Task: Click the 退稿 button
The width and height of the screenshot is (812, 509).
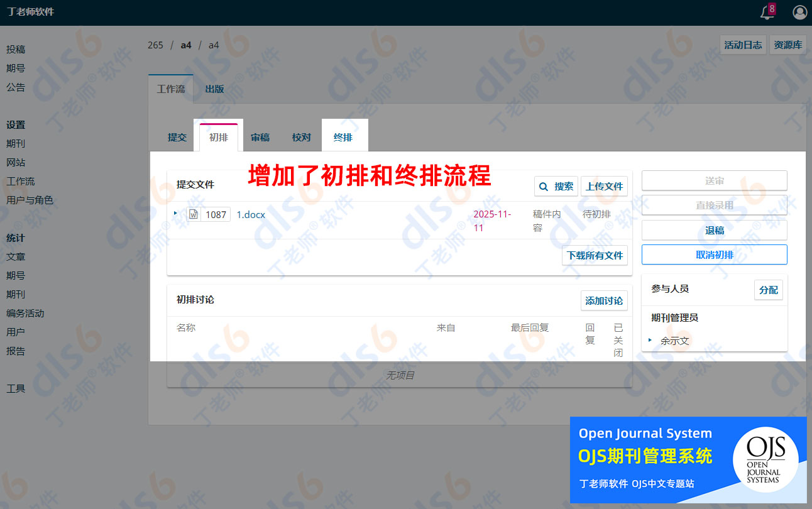Action: (714, 230)
